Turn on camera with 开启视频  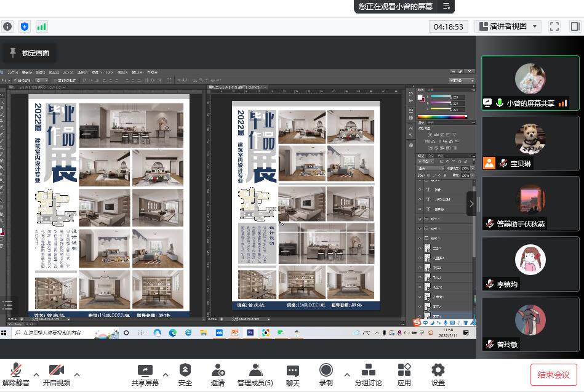(57, 370)
